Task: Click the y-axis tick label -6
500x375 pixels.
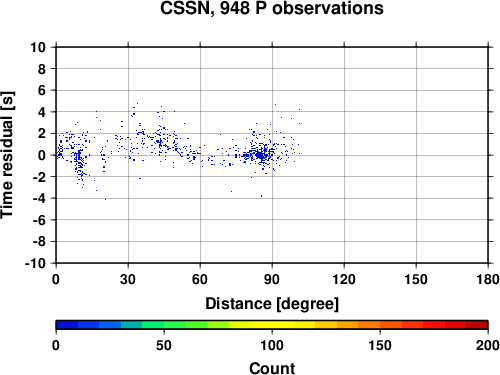Action: click(39, 220)
